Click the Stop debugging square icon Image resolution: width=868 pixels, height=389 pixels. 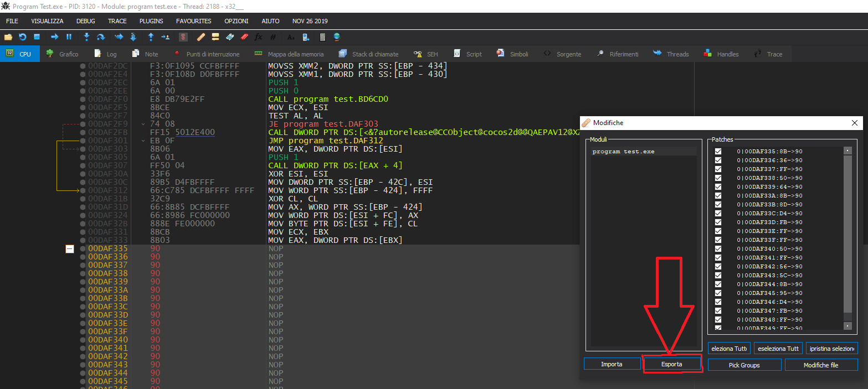tap(37, 37)
